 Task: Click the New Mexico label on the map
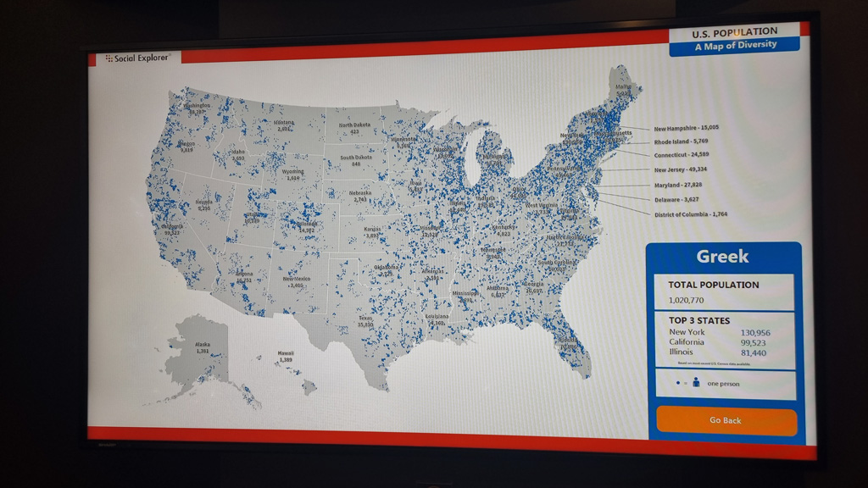pyautogui.click(x=297, y=282)
